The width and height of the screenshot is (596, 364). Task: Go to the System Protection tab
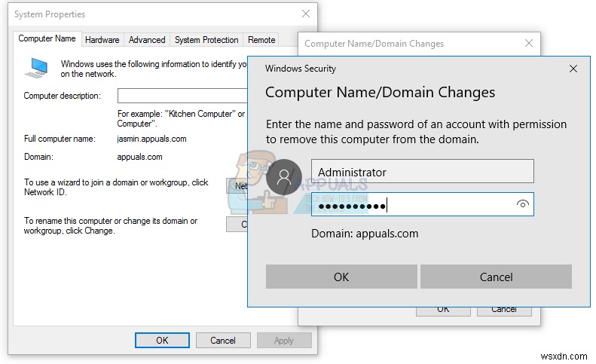pos(206,40)
